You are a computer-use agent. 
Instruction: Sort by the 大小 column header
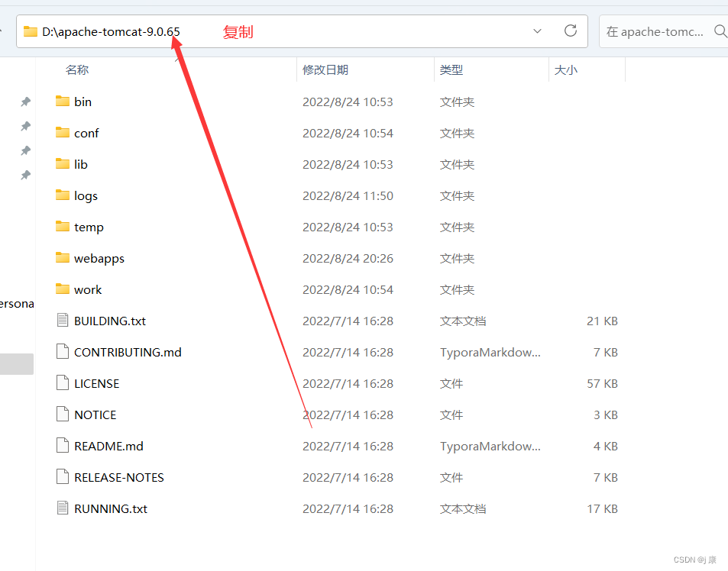coord(566,70)
